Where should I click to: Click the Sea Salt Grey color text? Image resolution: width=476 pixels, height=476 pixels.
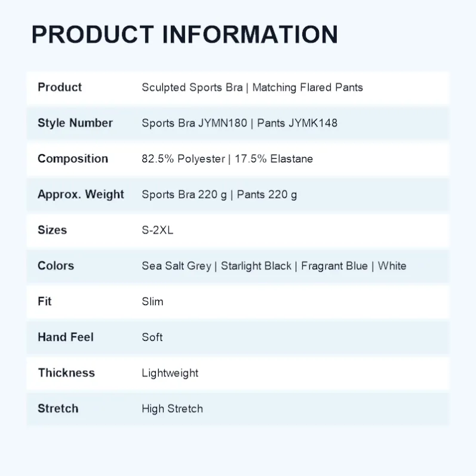pyautogui.click(x=176, y=266)
